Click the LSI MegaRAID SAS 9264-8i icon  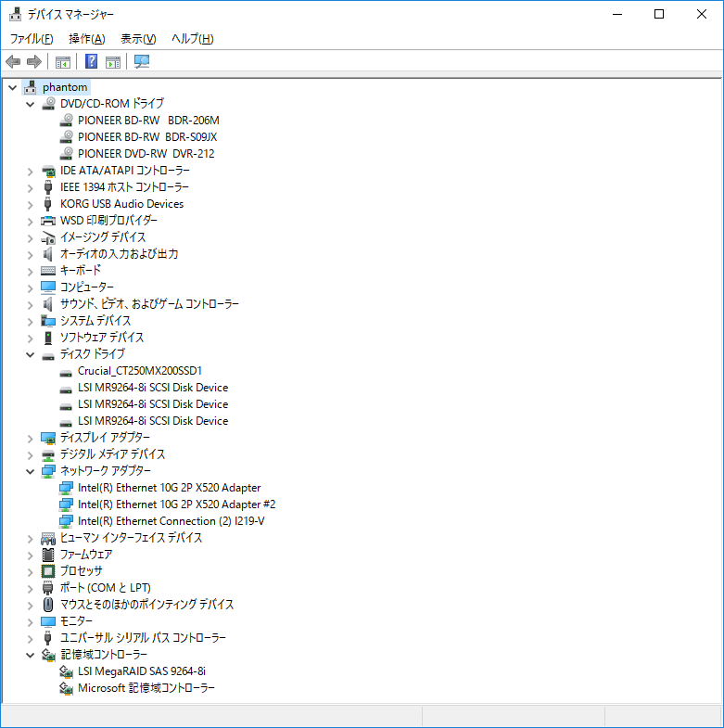pos(66,671)
